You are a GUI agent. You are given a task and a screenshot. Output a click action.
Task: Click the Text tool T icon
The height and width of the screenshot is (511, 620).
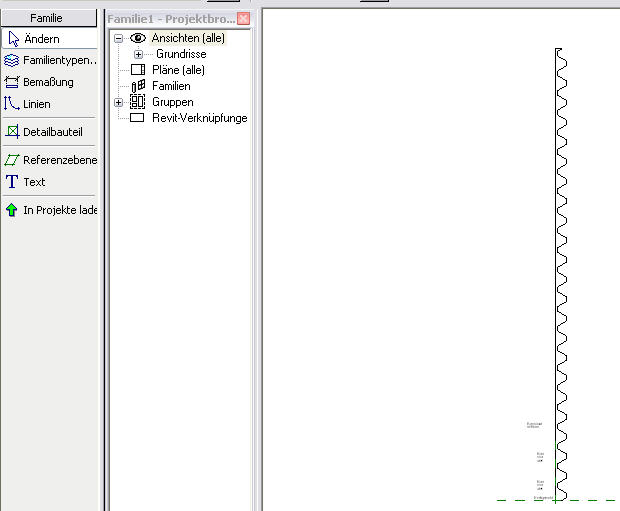click(12, 182)
